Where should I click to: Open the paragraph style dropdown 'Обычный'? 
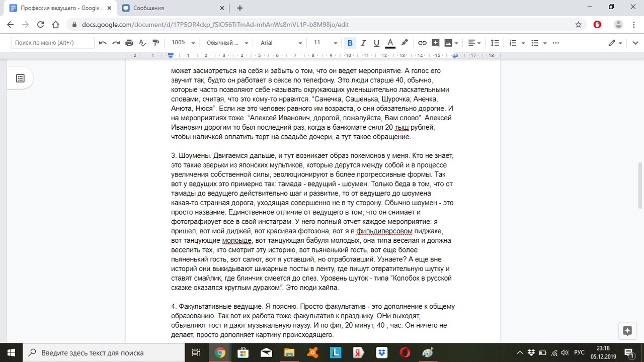pos(227,43)
